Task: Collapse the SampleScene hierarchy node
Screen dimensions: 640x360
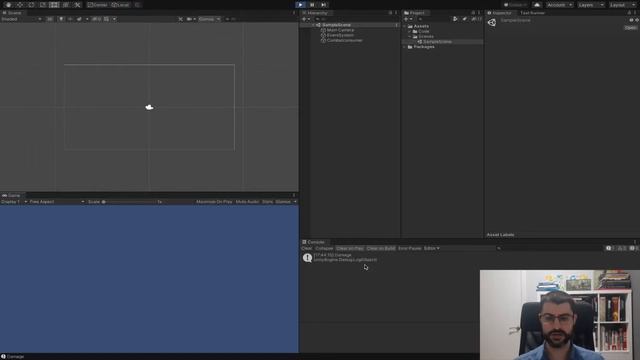Action: click(x=313, y=25)
